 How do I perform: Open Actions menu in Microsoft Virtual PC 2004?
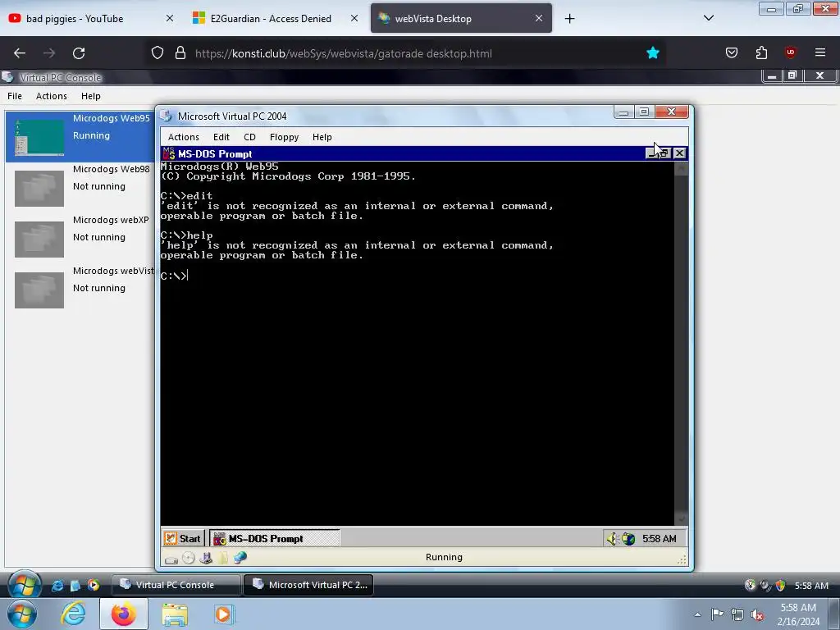pos(183,137)
